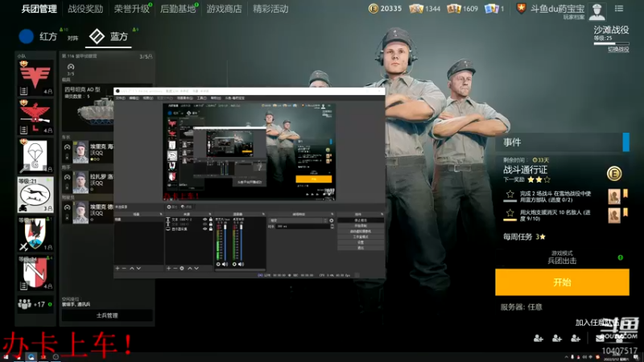Remove scene with OBS scenes minus icon
This screenshot has width=644, height=362.
point(125,268)
